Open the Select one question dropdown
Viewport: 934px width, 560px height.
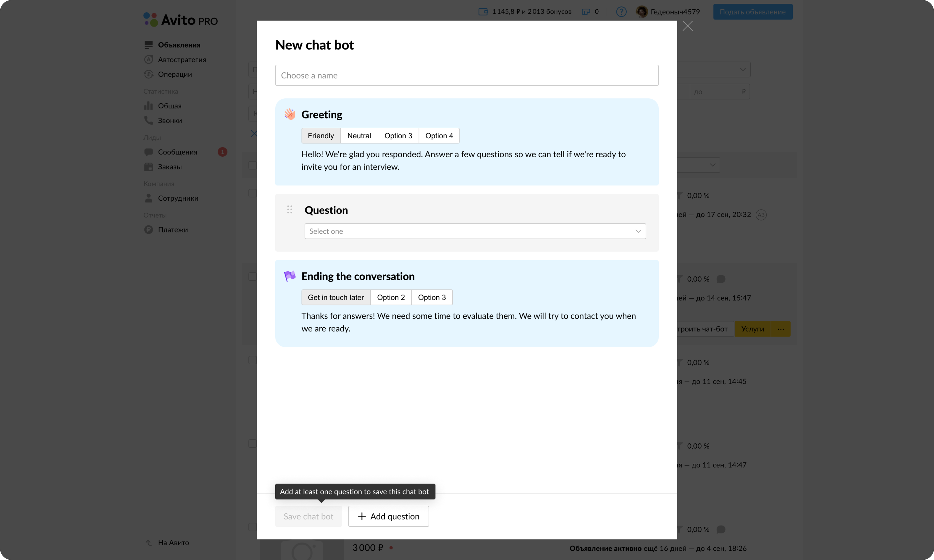tap(475, 231)
